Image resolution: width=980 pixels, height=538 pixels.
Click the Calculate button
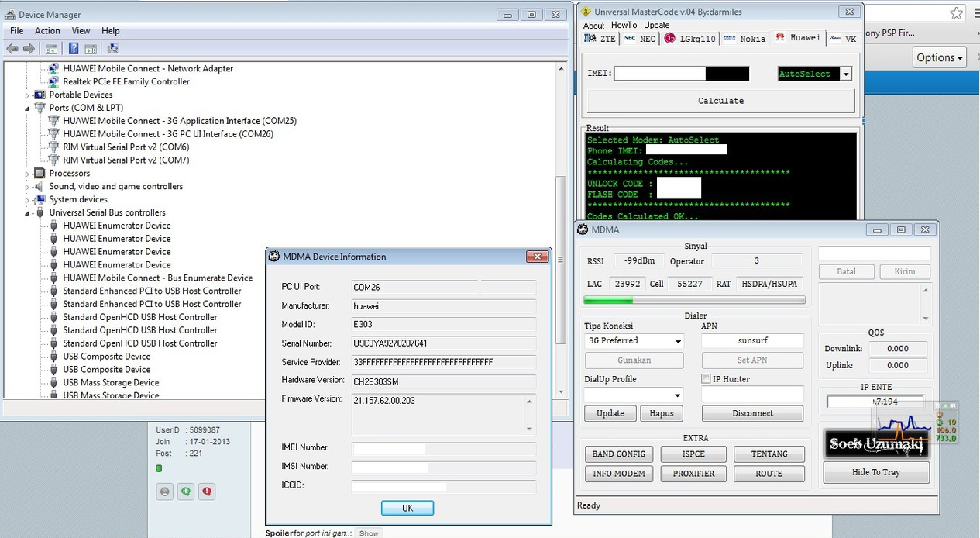[x=720, y=101]
